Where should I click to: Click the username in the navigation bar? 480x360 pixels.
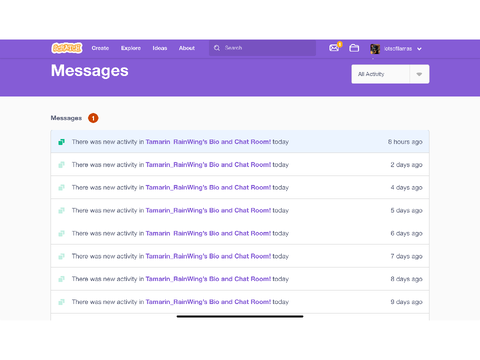pos(398,49)
